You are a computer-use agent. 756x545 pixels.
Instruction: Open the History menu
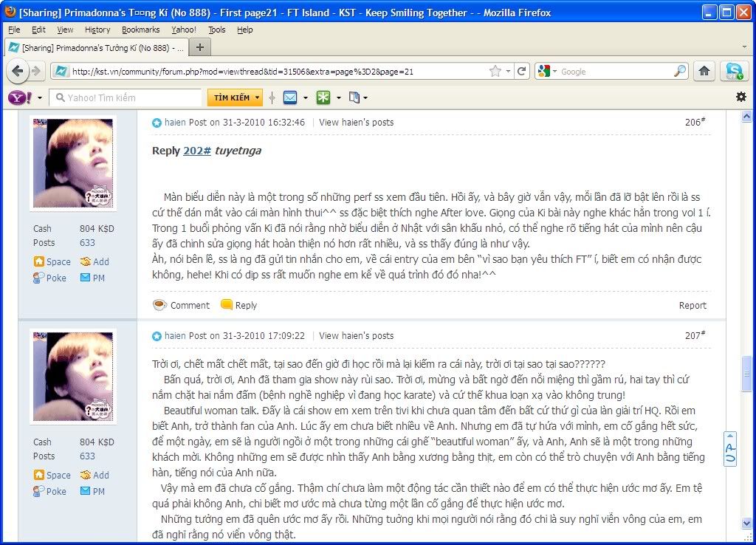[x=97, y=30]
